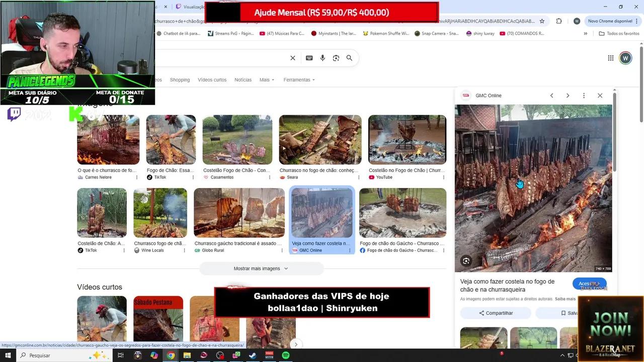Click the Compartilhar button
The image size is (644, 362).
click(496, 313)
